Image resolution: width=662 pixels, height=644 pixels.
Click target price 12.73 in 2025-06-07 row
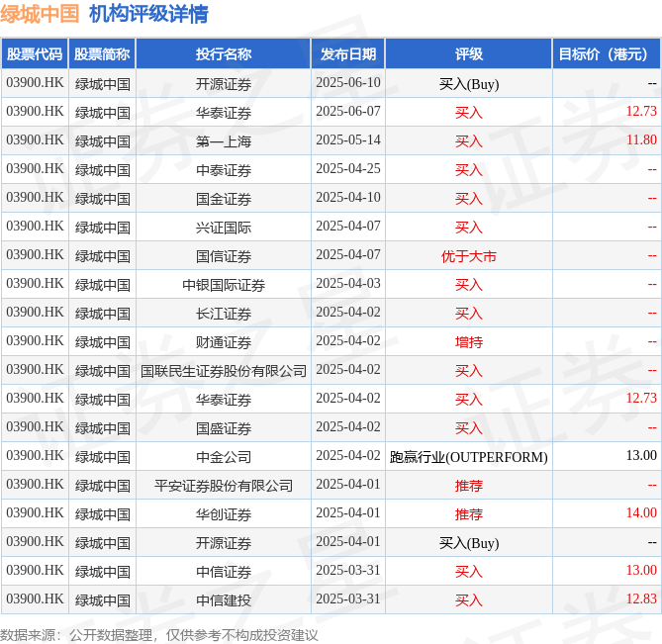click(641, 112)
